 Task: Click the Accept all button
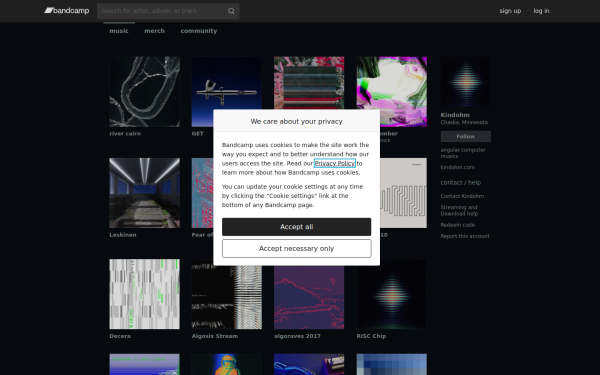[x=297, y=227]
